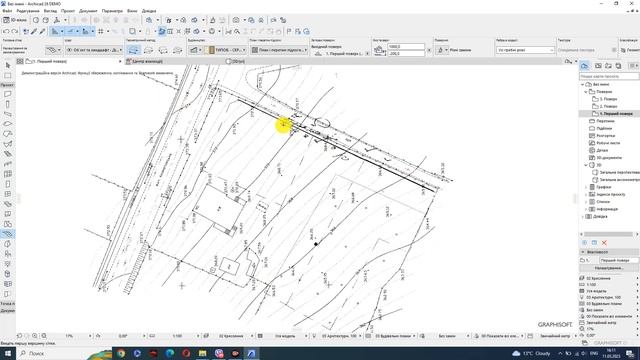Choose the second geometry method icon
This screenshot has height=360, width=640.
(x=149, y=50)
